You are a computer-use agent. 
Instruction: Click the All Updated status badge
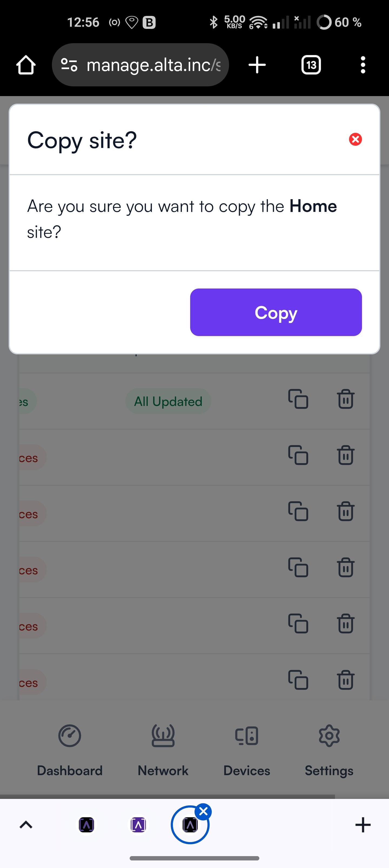(x=168, y=401)
